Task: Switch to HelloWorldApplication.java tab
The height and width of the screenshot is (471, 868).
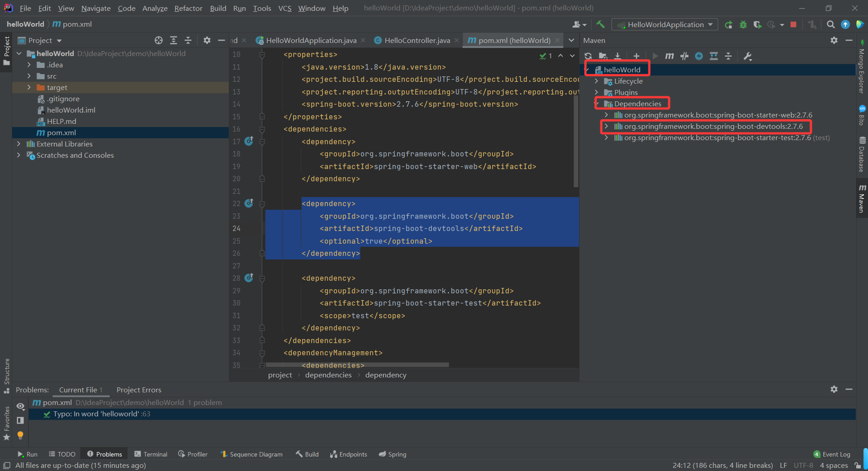Action: click(310, 40)
